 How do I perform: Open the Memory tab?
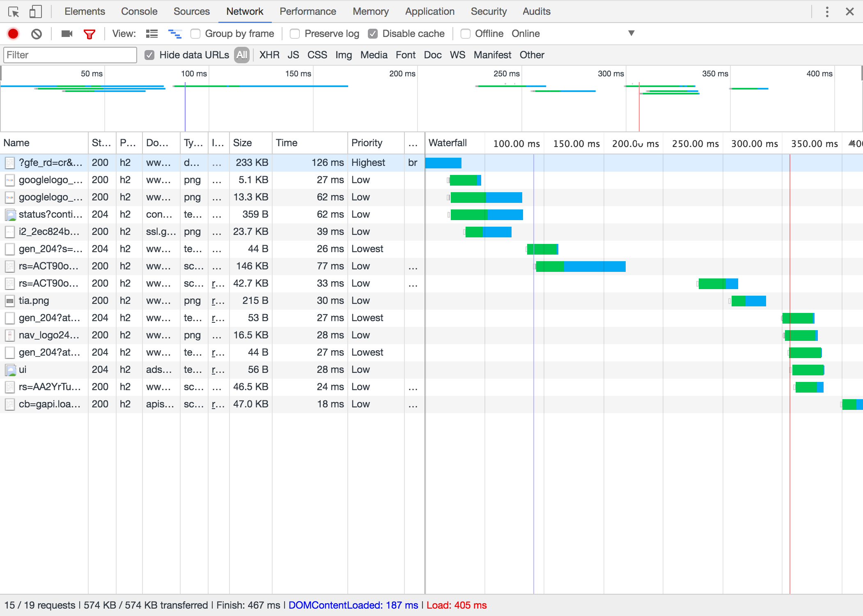[x=371, y=11]
